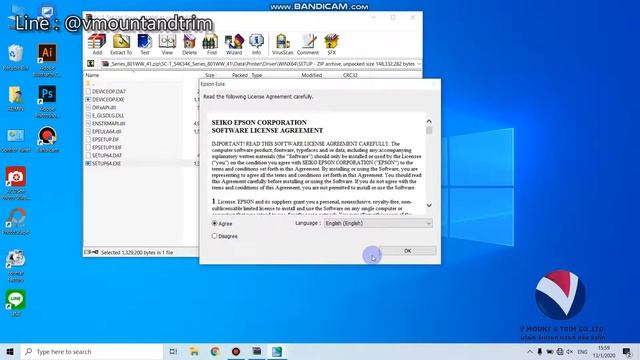
Task: Open Chrome from the taskbar
Action: click(x=215, y=351)
